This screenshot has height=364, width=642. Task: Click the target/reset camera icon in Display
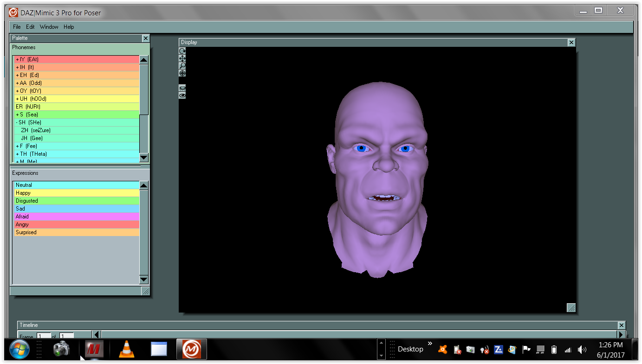[182, 73]
